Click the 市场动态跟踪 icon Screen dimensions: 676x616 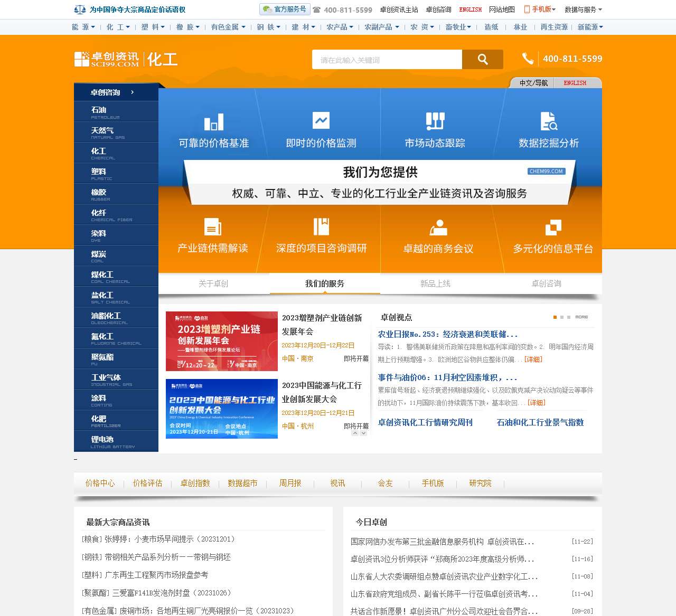pos(435,121)
